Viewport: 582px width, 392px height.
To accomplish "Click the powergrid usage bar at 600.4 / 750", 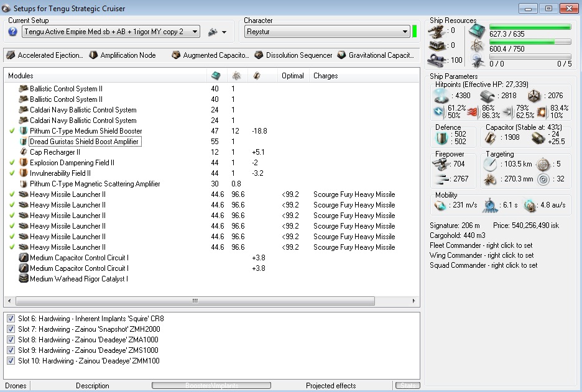I will point(530,42).
